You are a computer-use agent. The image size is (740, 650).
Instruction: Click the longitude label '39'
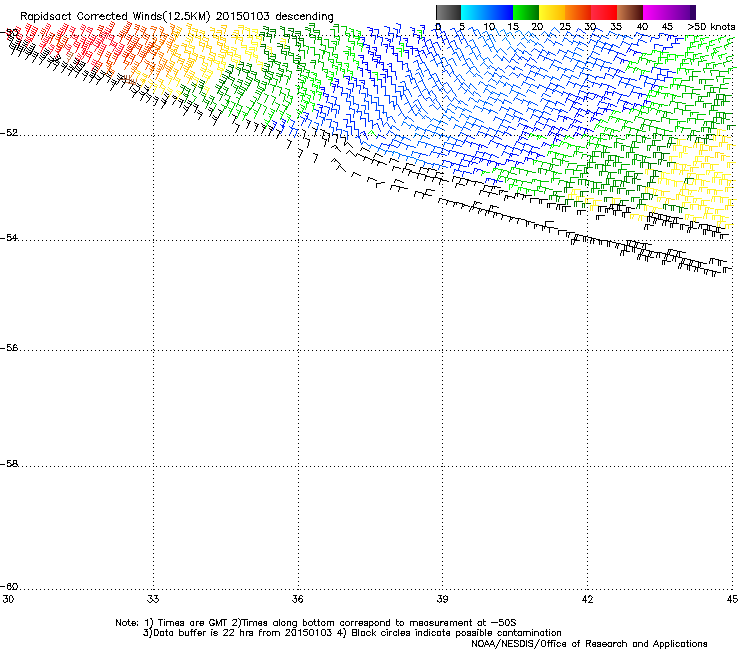pyautogui.click(x=443, y=599)
